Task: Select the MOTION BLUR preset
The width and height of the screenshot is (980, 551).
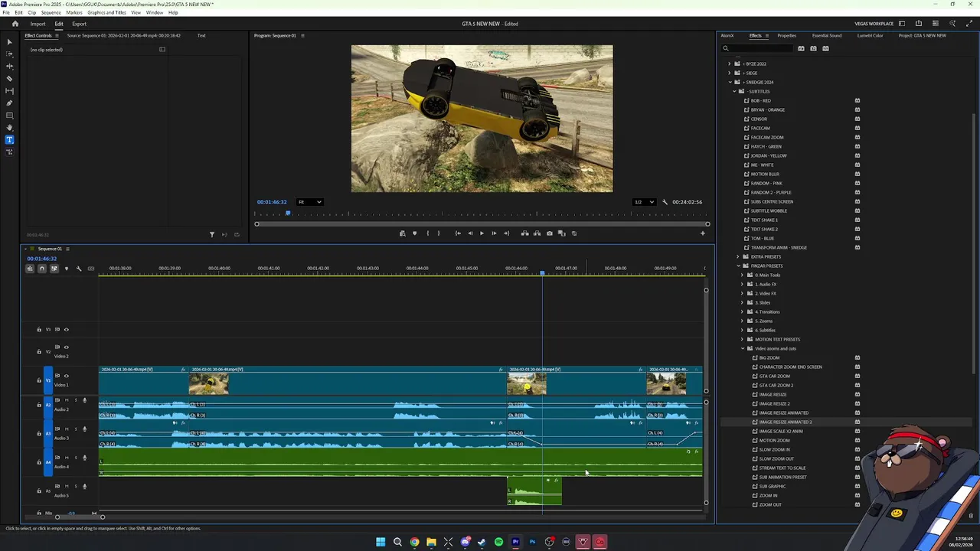Action: coord(765,174)
